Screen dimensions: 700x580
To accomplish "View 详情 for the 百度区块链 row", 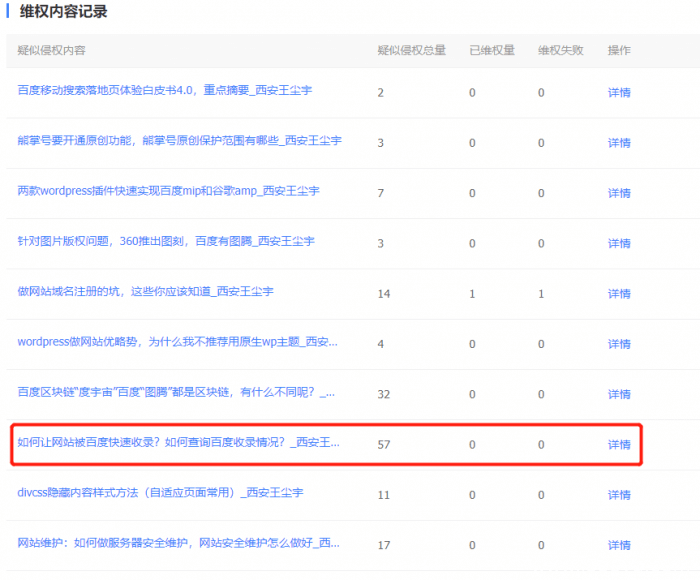I will pos(619,395).
